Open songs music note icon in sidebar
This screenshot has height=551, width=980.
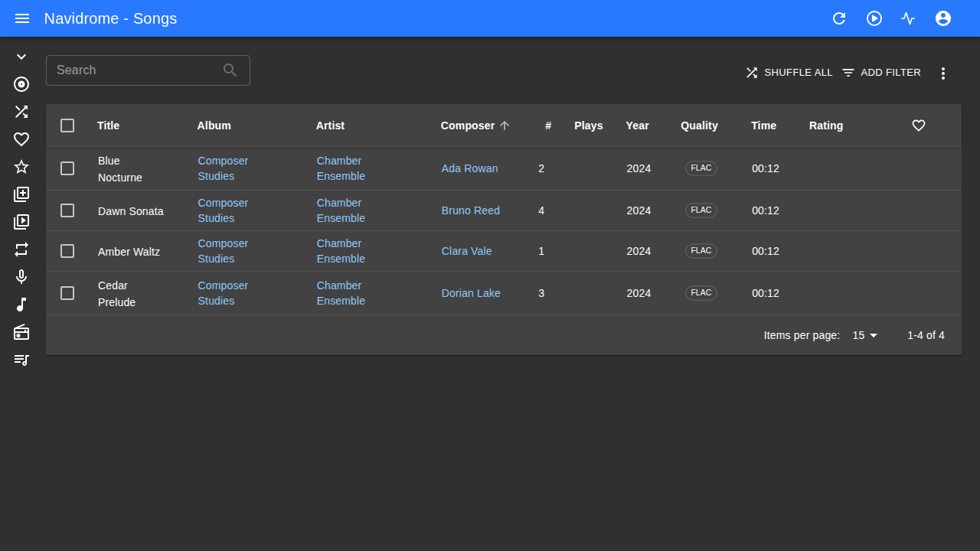click(x=21, y=305)
